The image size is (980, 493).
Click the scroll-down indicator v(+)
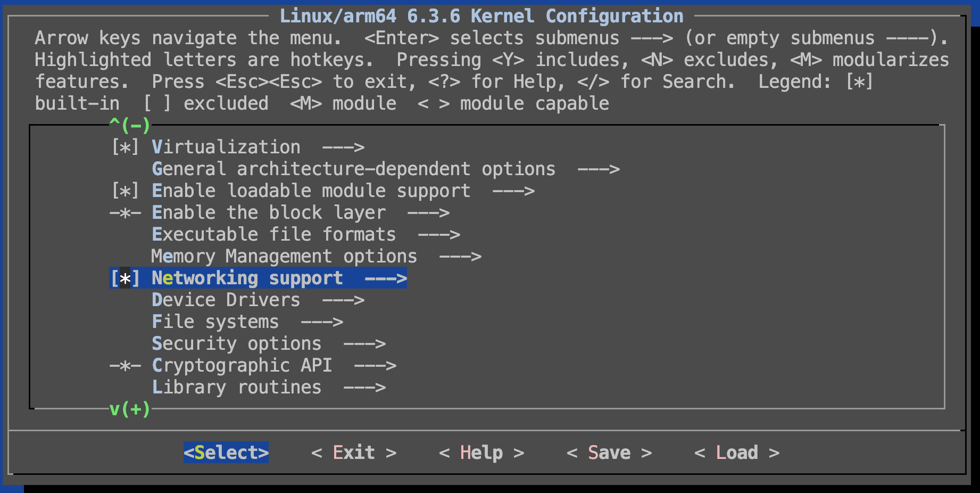130,409
